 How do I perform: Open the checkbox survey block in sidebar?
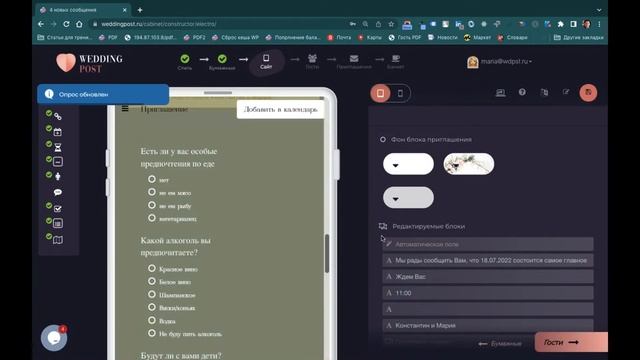click(x=58, y=209)
